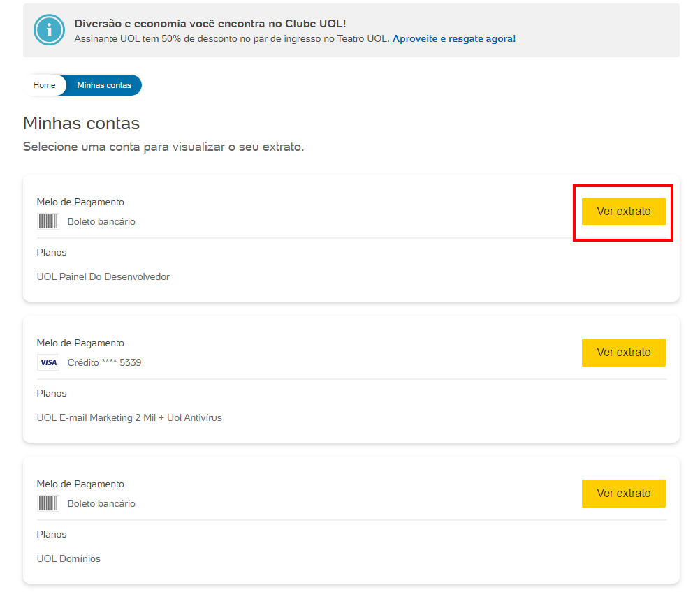Select the 'Minhas contas' breadcrumb

tap(104, 85)
